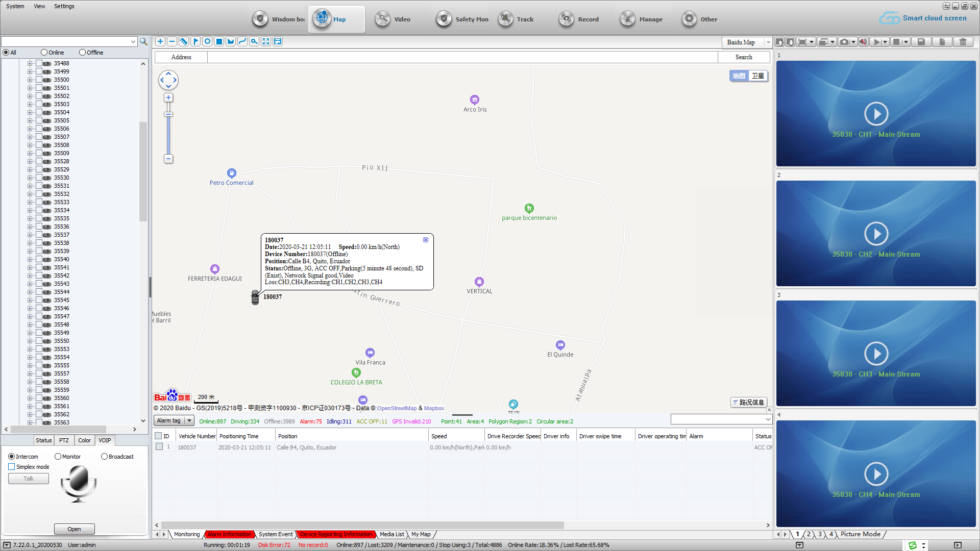Click the ruler distance measure tool
This screenshot has width=980, height=551.
(x=184, y=42)
